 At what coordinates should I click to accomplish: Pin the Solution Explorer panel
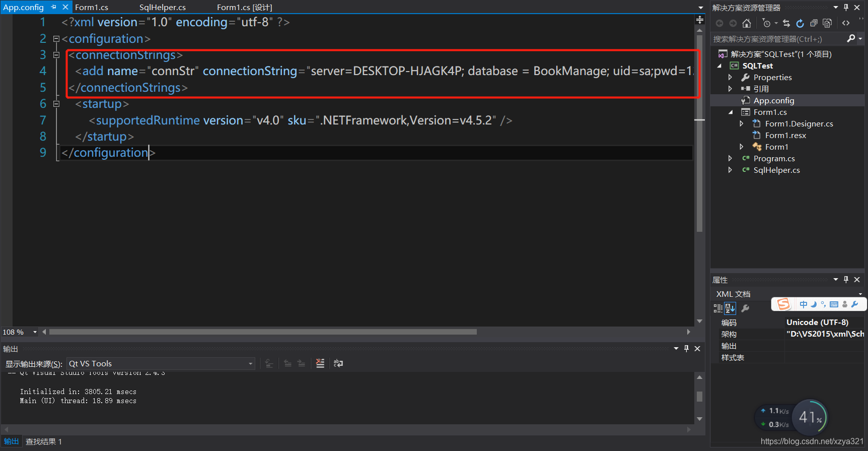click(x=846, y=8)
